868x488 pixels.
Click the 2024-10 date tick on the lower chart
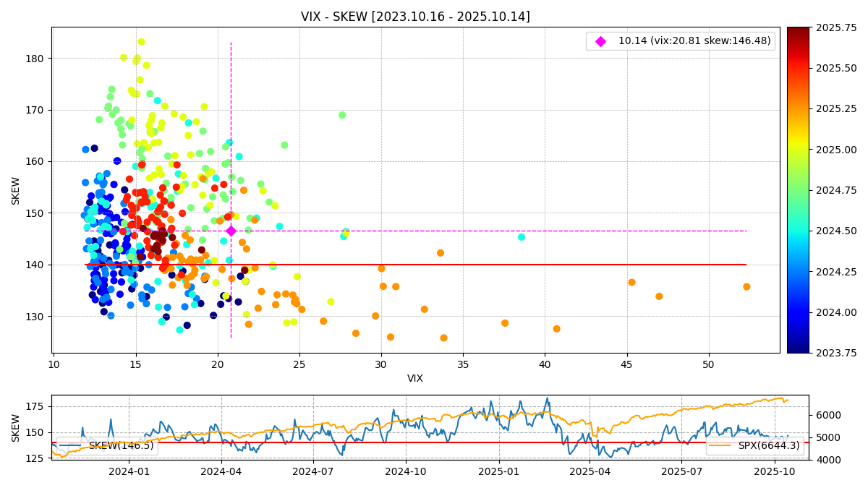click(406, 472)
